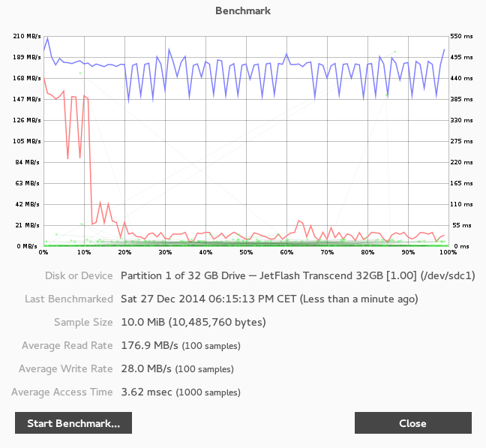The width and height of the screenshot is (486, 448).
Task: Click the 50% mark on the horizontal axis
Action: point(246,252)
